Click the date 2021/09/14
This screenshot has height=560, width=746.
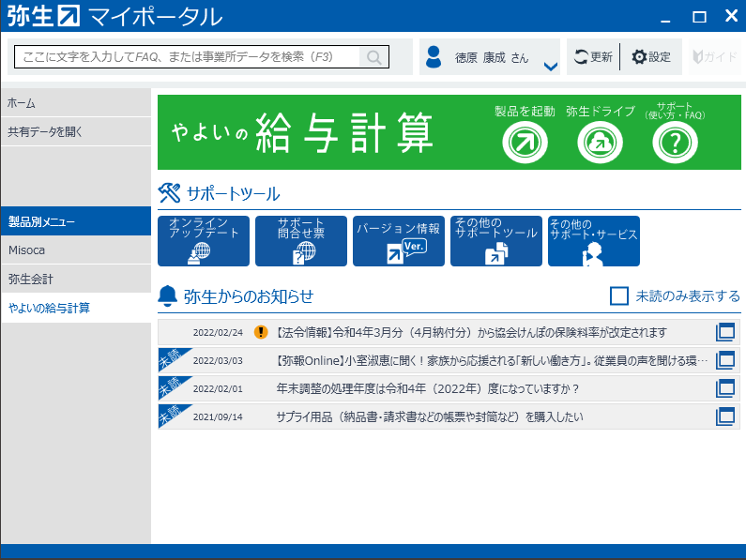click(218, 416)
